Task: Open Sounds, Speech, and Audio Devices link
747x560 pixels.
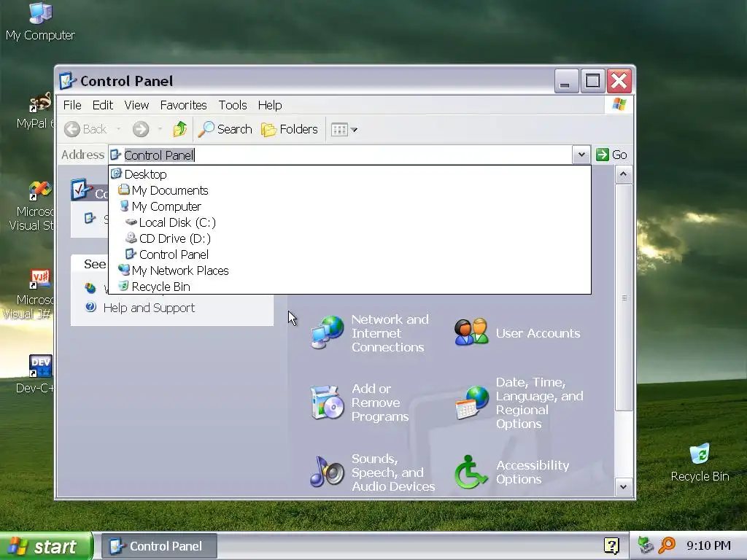Action: coord(393,472)
